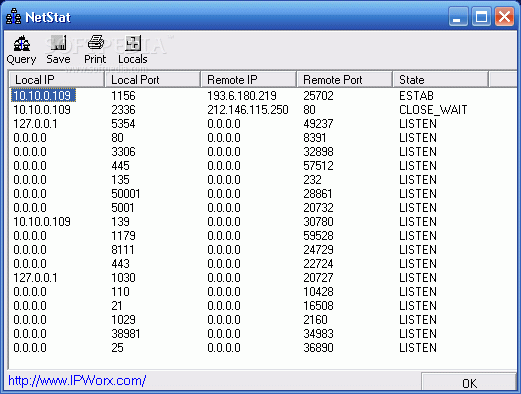
Task: Select remote port 16508 cell
Action: coord(318,306)
